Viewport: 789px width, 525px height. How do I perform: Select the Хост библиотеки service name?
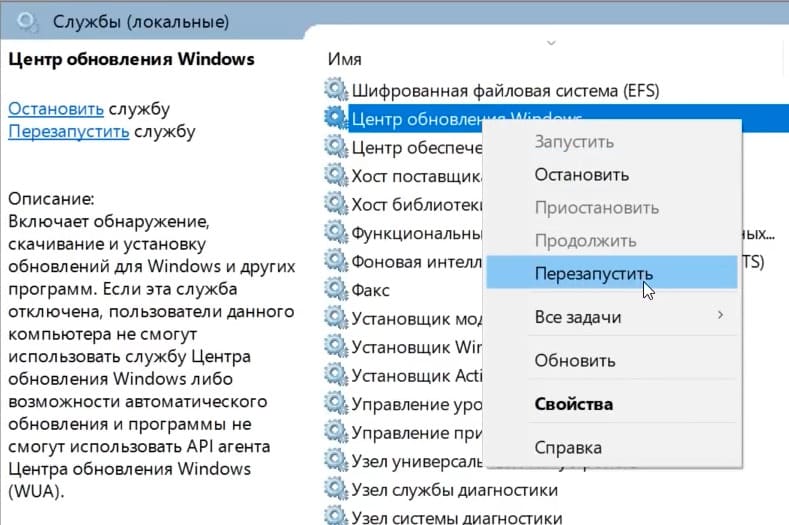417,205
